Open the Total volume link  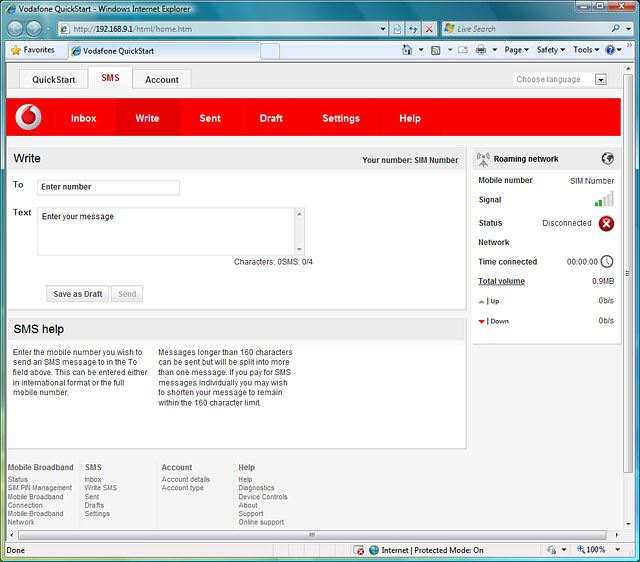coord(501,281)
